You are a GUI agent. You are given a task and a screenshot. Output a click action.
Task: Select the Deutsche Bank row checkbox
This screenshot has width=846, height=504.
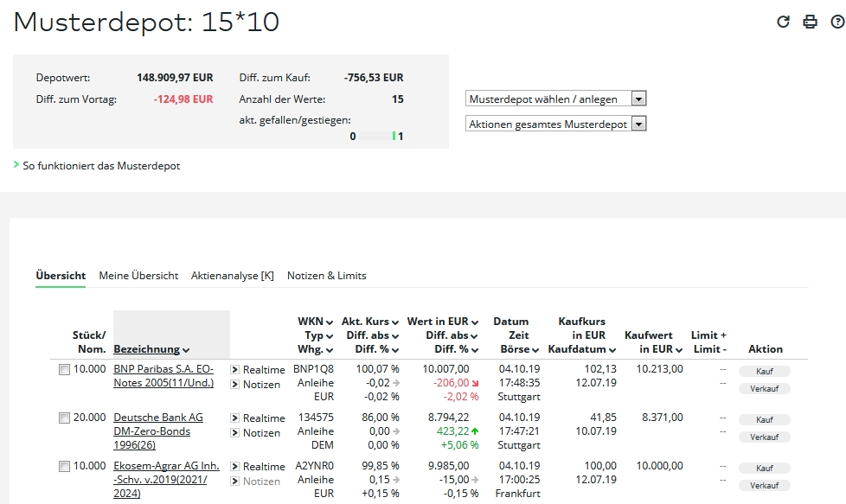click(x=64, y=418)
